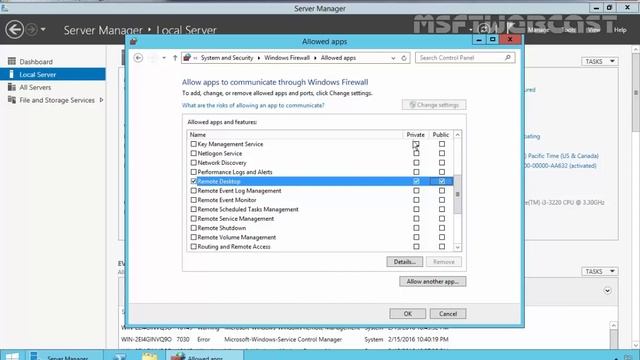Click the search magnifier icon
This screenshot has width=640, height=360.
[508, 58]
